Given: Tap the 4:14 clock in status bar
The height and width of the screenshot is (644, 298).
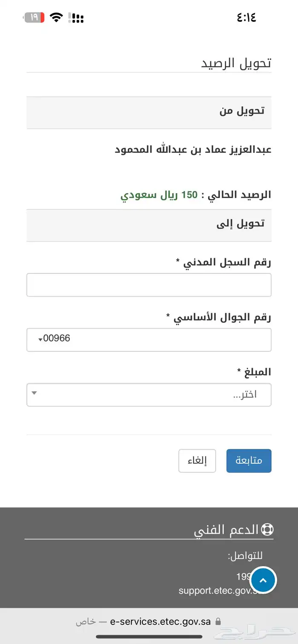Looking at the screenshot, I should [246, 17].
